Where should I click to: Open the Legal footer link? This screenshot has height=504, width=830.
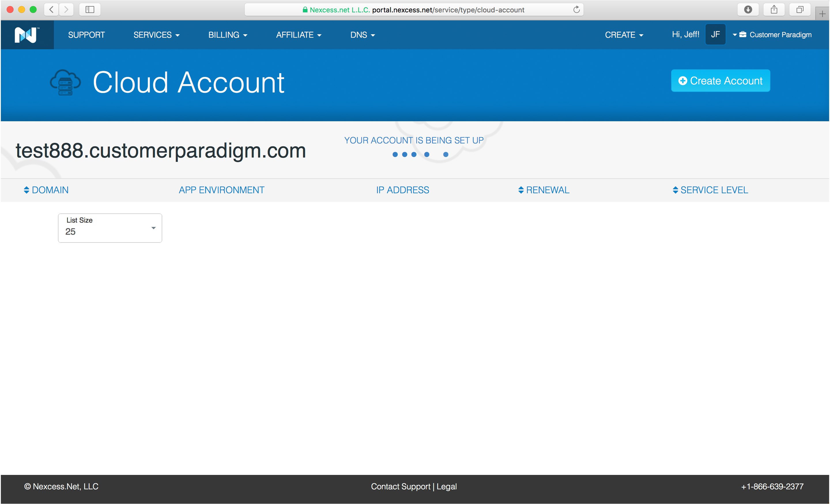(x=447, y=486)
